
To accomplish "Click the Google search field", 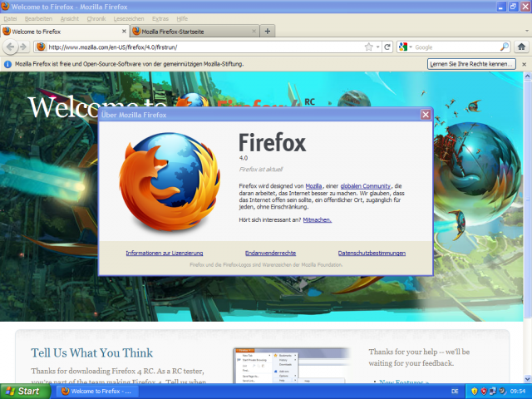I will pos(456,47).
